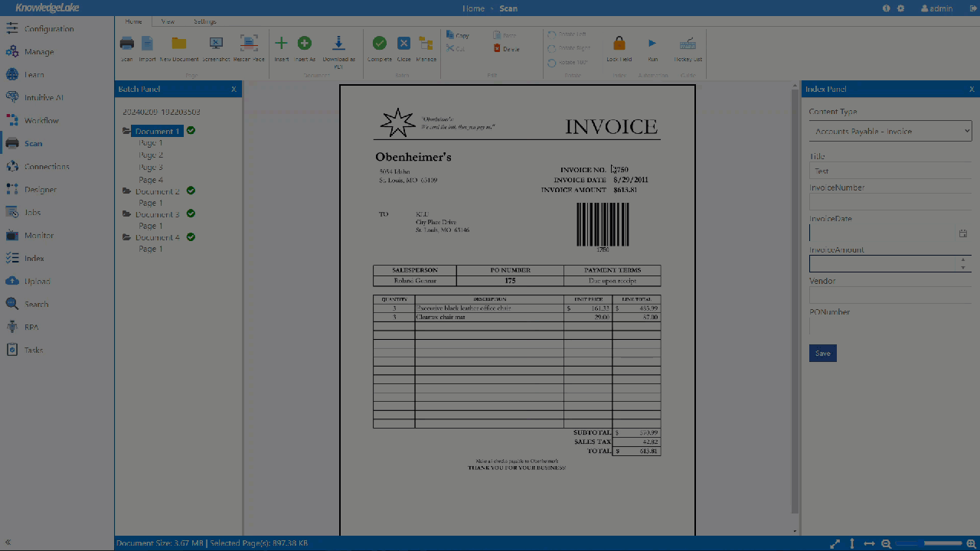980x551 pixels.
Task: Collapse the Document 3 folder
Action: pyautogui.click(x=126, y=214)
